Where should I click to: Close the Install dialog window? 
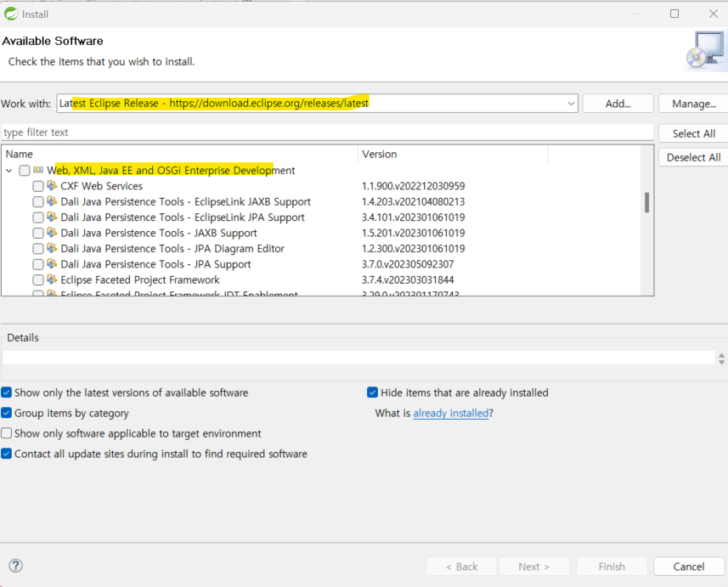coord(714,14)
